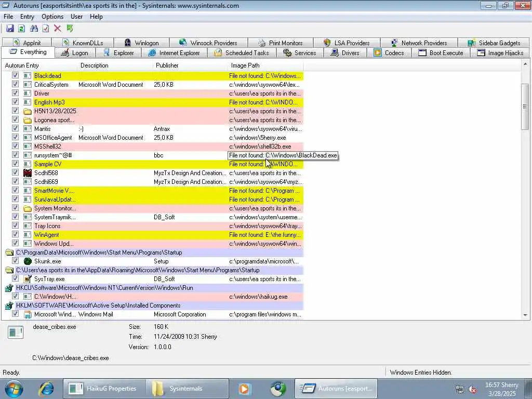
Task: Click the HKCU Windows Run registry icon
Action: click(x=9, y=288)
